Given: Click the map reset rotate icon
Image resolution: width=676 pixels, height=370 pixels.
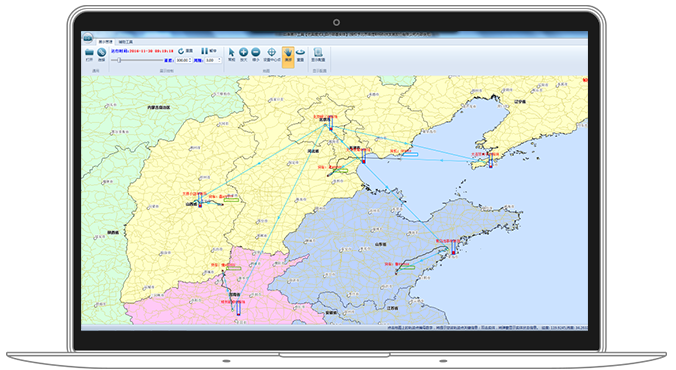Looking at the screenshot, I should click(300, 53).
